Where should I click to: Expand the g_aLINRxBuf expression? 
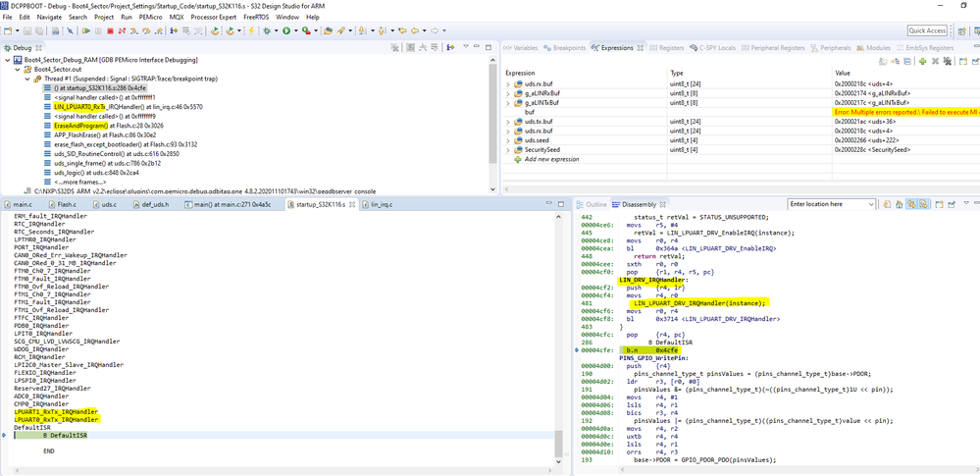click(508, 95)
